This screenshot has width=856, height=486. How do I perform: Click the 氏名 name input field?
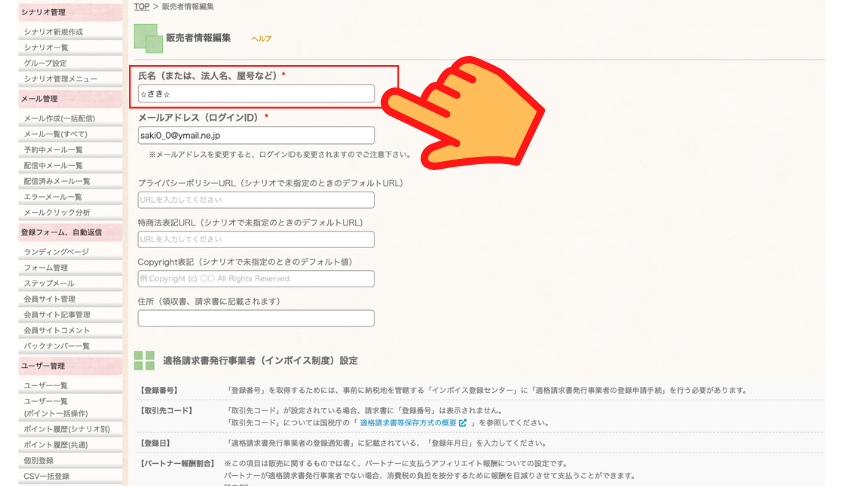(x=256, y=93)
